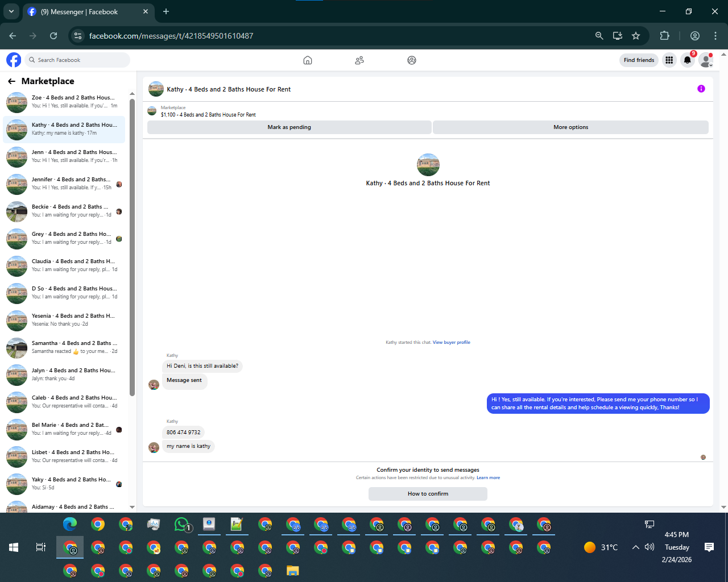Screen dimensions: 728x582
Task: Reload the page with the refresh icon
Action: (x=53, y=36)
